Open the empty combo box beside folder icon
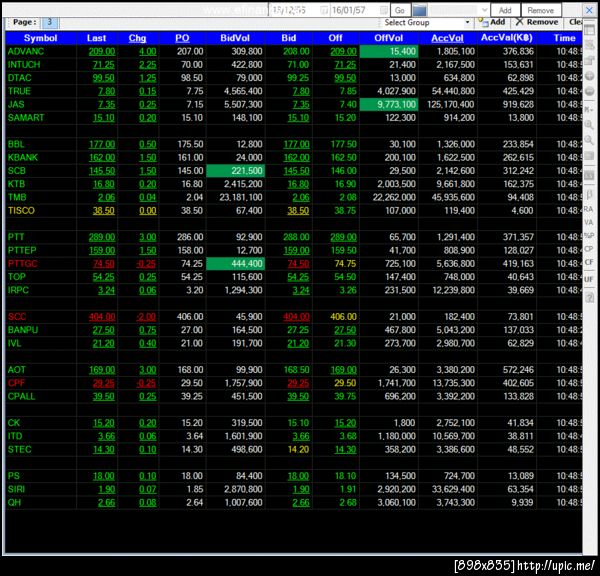This screenshot has width=600, height=576. click(458, 10)
